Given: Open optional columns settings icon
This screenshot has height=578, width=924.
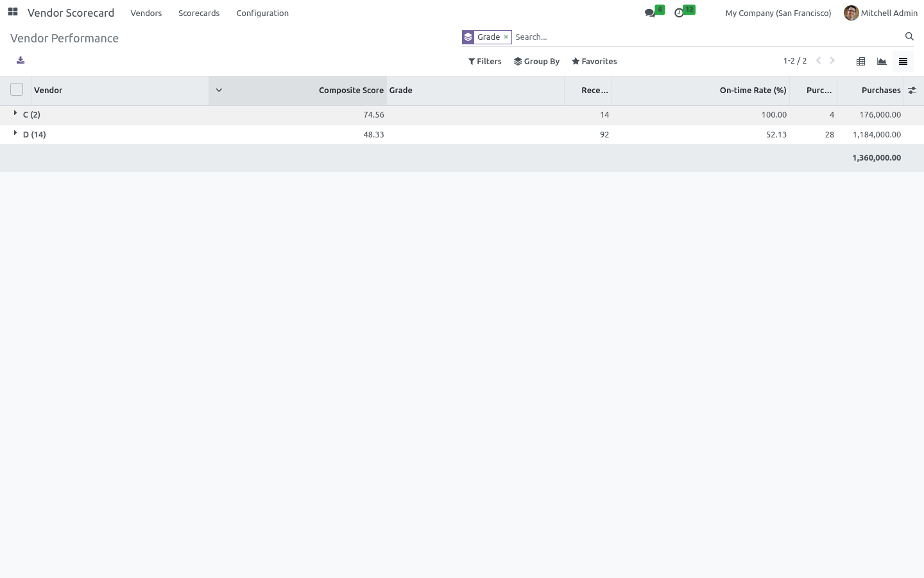Looking at the screenshot, I should coord(912,91).
